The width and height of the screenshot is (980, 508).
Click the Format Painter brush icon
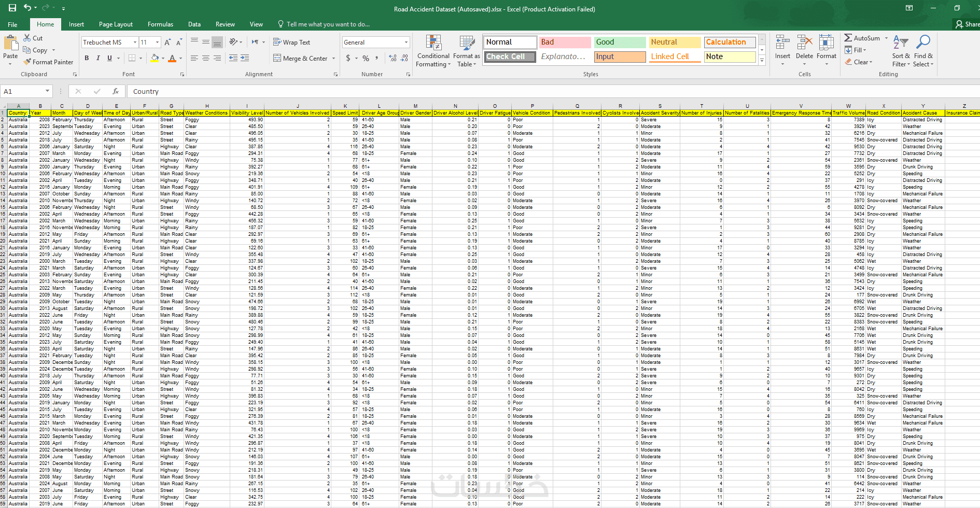point(27,62)
